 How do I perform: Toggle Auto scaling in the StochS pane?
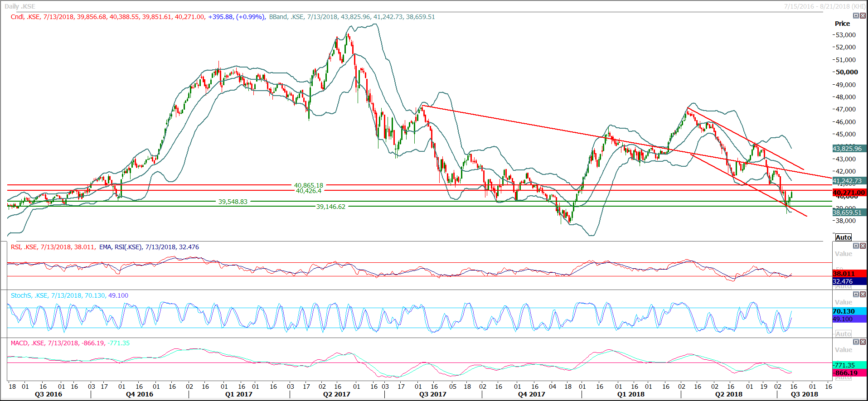[843, 334]
